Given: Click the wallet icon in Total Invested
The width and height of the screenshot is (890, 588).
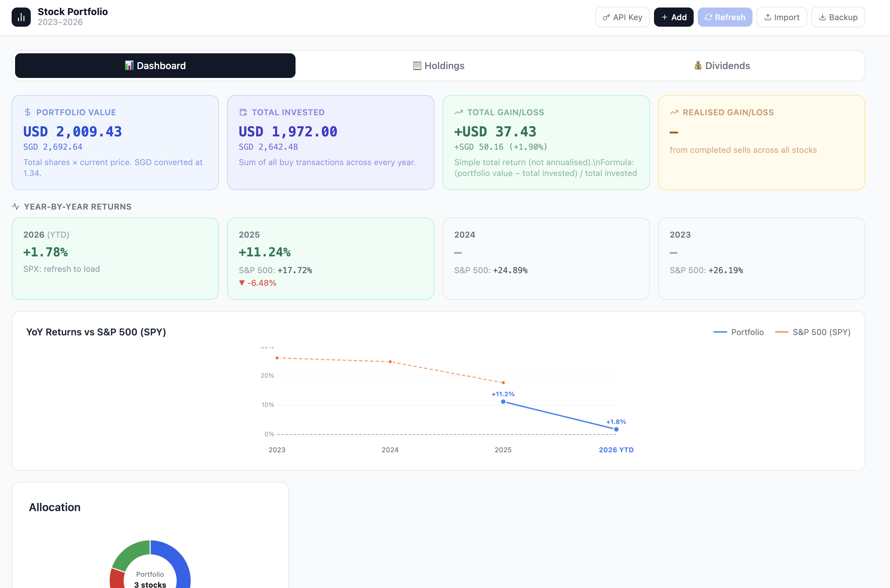Looking at the screenshot, I should pyautogui.click(x=243, y=112).
